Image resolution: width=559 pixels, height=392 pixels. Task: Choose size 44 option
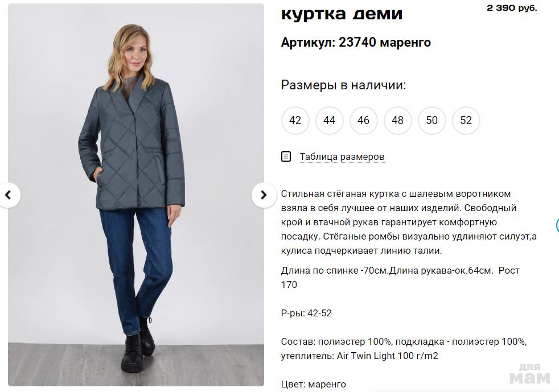click(x=330, y=121)
